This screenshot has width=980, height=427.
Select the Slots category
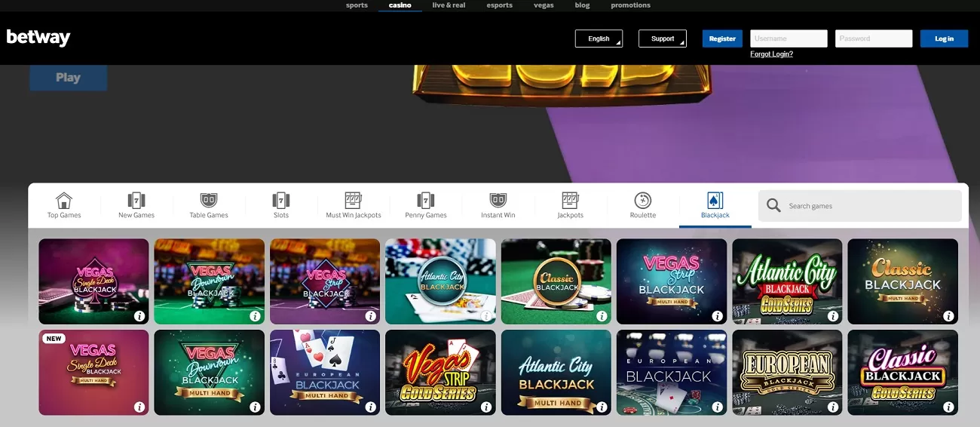(x=281, y=205)
